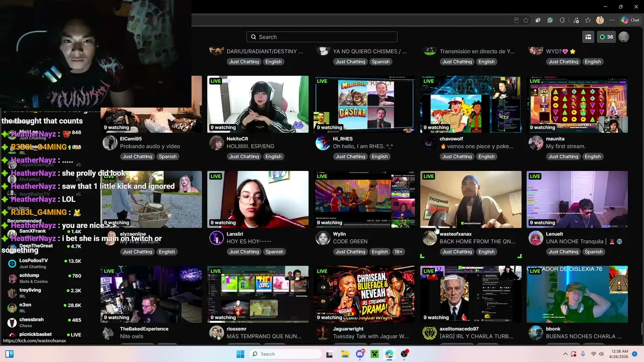Open n3on avatar in sidebar

click(x=12, y=308)
